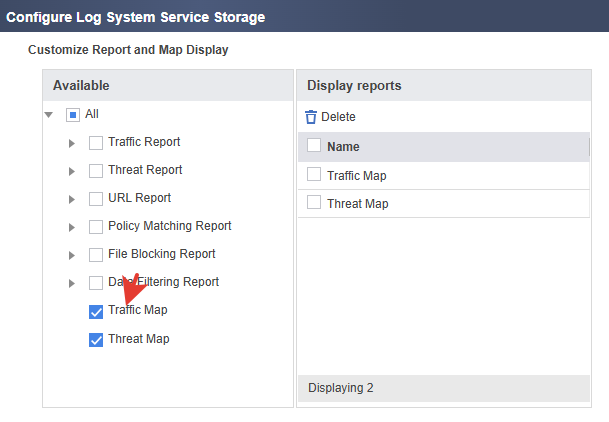Expand the Traffic Report node
Screen dimensions: 609x422
72,144
